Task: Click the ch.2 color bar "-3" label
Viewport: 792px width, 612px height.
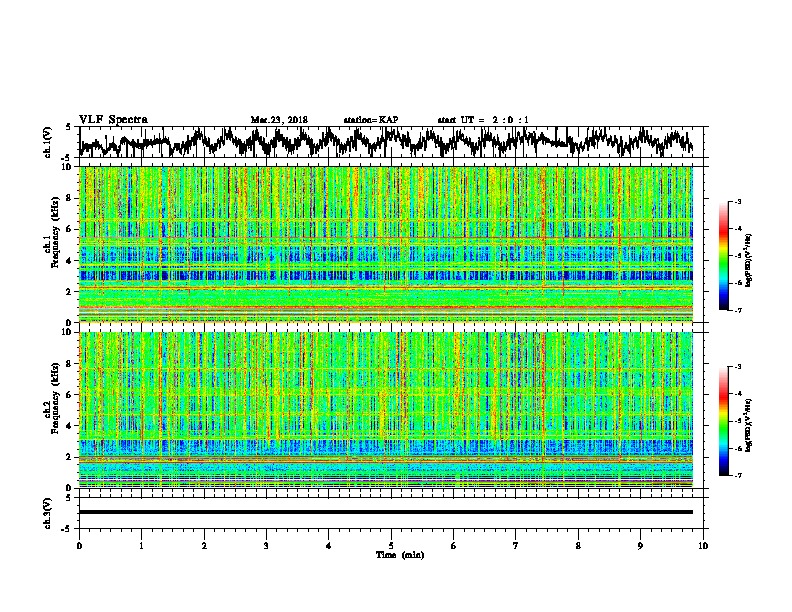Action: 738,367
